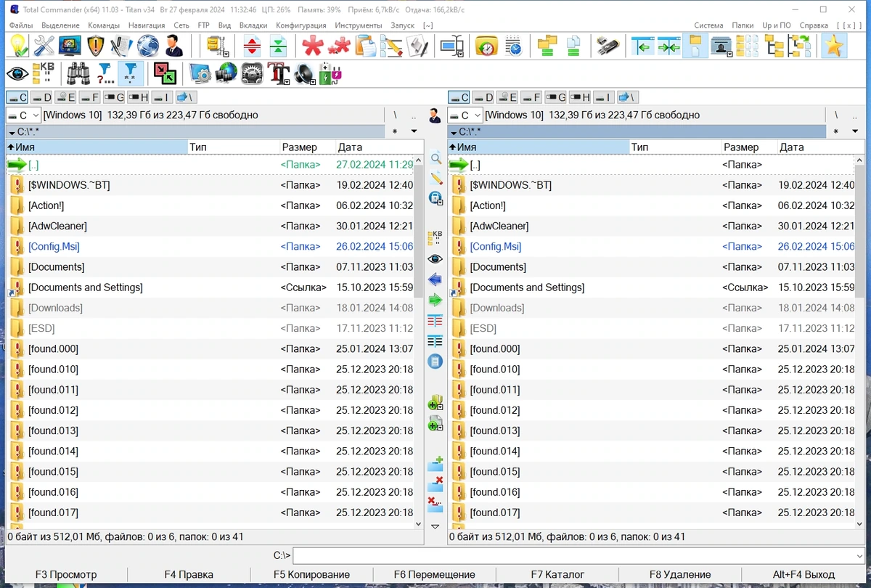Toggle the KB icon in middle vertical bar

[435, 237]
